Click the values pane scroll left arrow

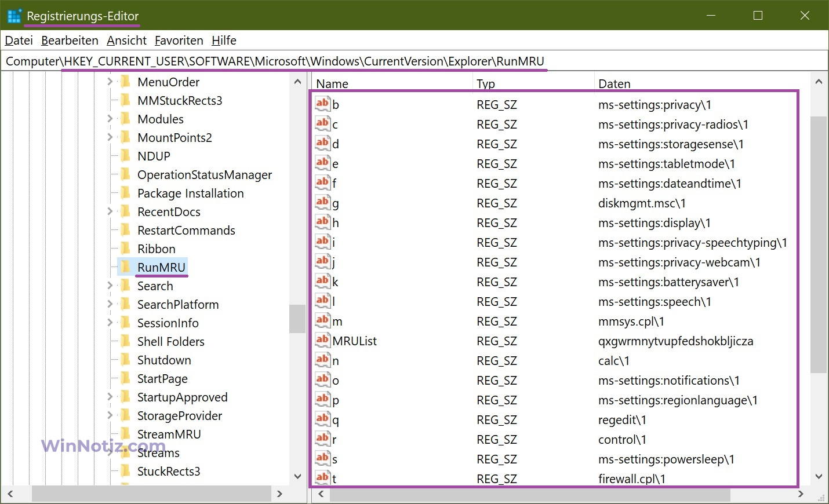(x=321, y=494)
